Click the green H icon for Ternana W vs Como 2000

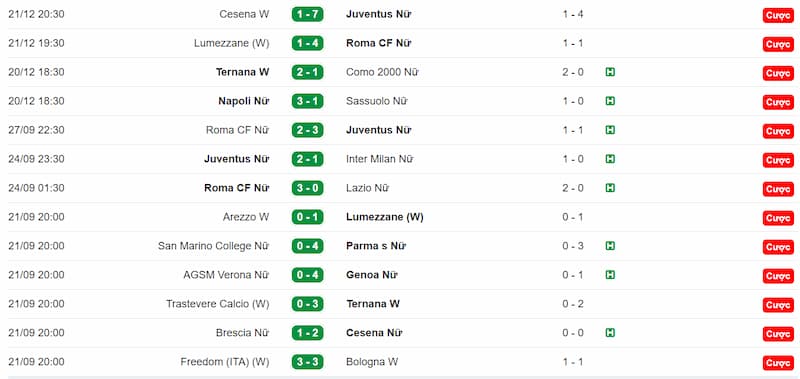(x=610, y=72)
